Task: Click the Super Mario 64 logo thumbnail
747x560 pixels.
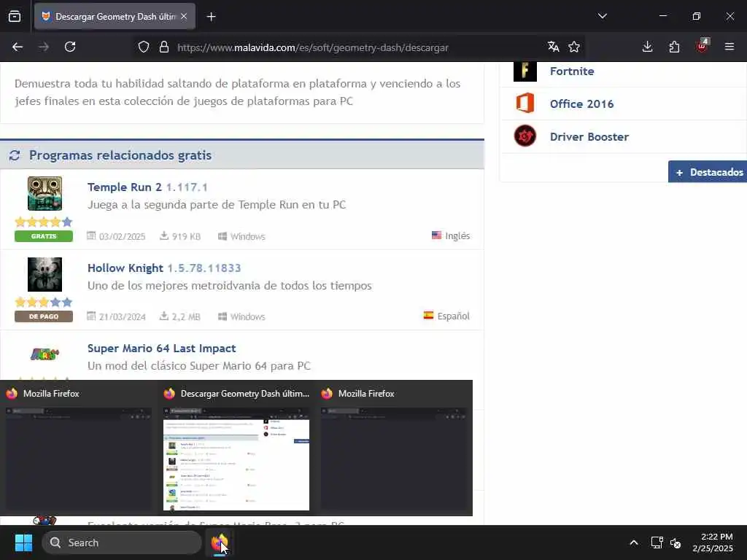Action: pyautogui.click(x=44, y=354)
